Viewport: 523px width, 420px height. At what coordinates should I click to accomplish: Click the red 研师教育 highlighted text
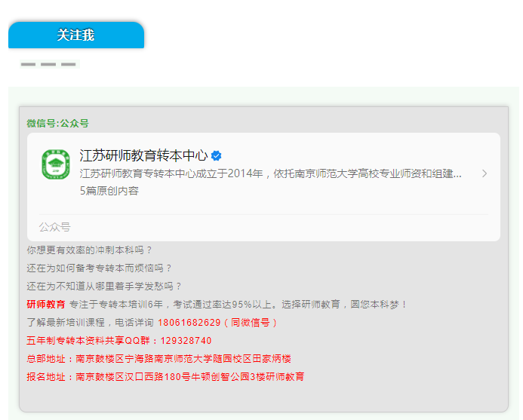point(46,305)
